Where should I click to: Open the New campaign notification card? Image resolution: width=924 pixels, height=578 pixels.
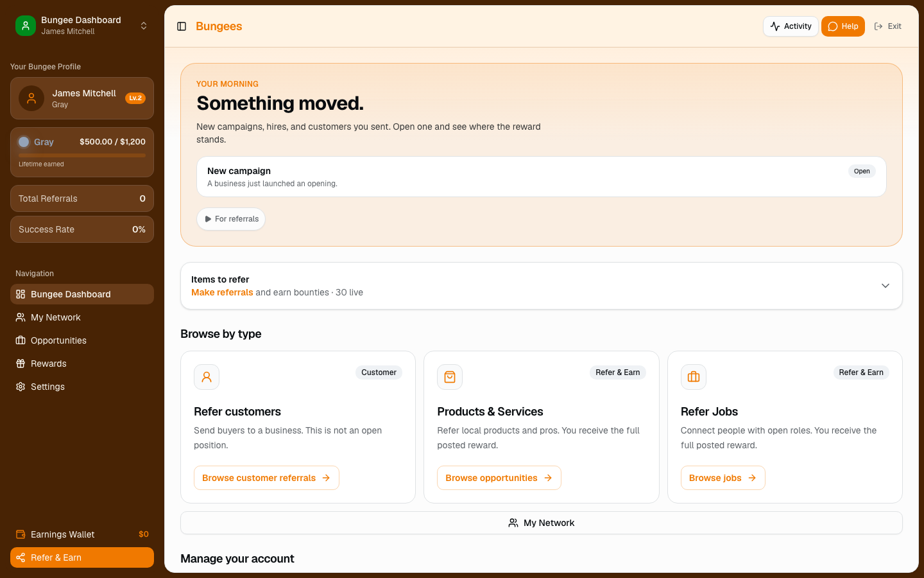pos(542,177)
